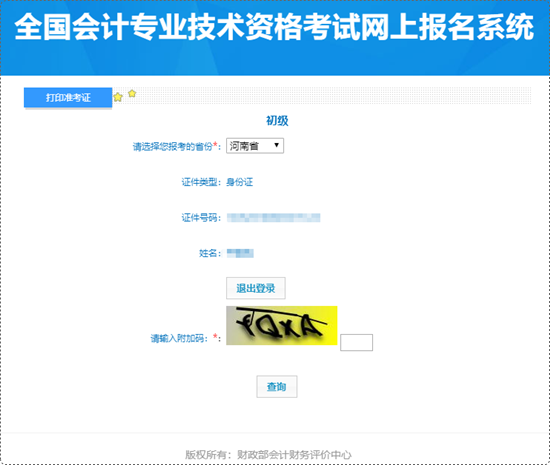The height and width of the screenshot is (465, 550).
Task: Click the footer text 财政部会计财务评价中心
Action: (x=294, y=454)
